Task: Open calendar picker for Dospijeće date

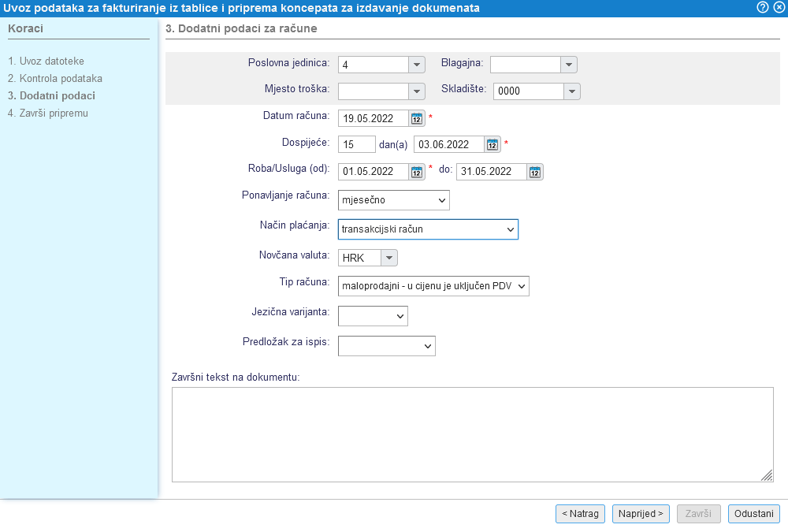Action: (492, 145)
